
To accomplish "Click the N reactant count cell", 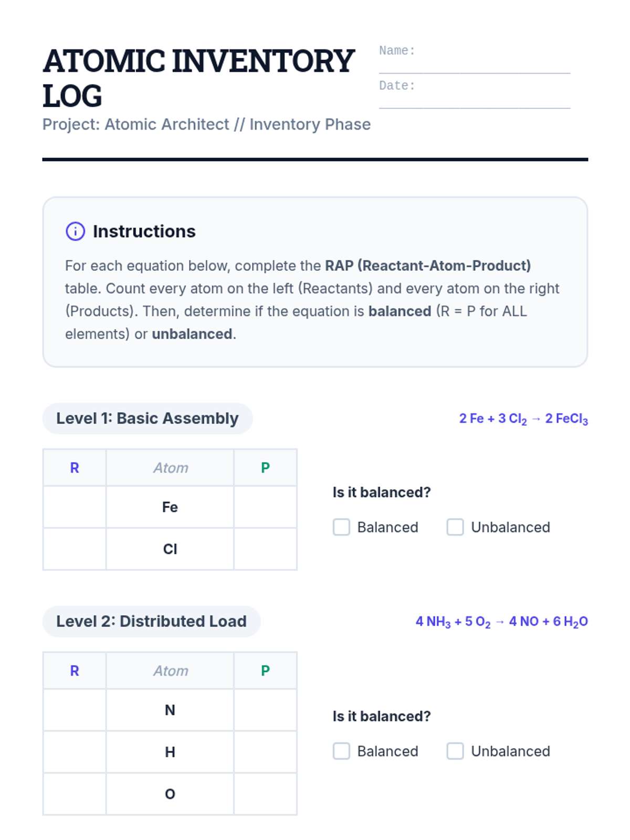I will pos(75,710).
